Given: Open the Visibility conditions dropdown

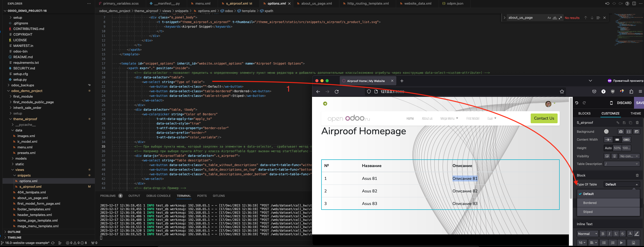Looking at the screenshot, I should pyautogui.click(x=629, y=156).
